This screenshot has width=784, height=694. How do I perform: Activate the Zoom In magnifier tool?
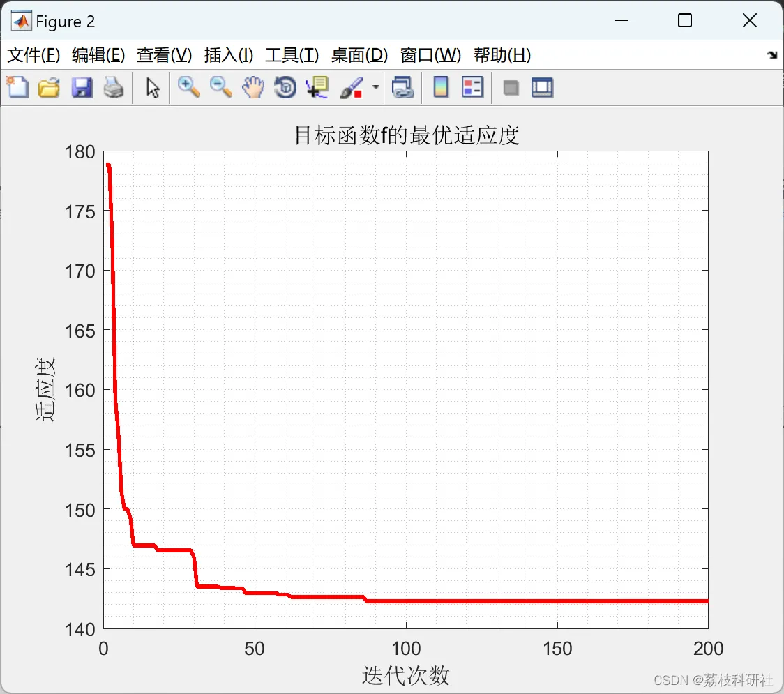point(188,87)
